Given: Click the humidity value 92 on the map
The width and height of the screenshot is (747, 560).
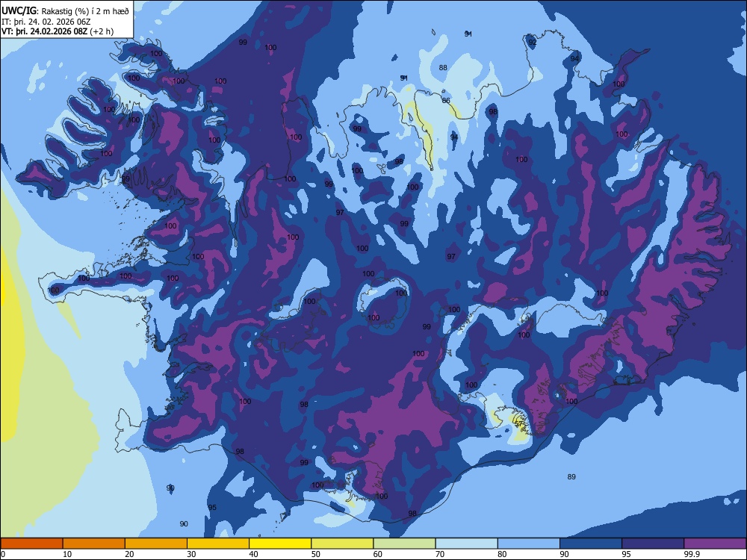Looking at the screenshot, I should click(x=533, y=42).
